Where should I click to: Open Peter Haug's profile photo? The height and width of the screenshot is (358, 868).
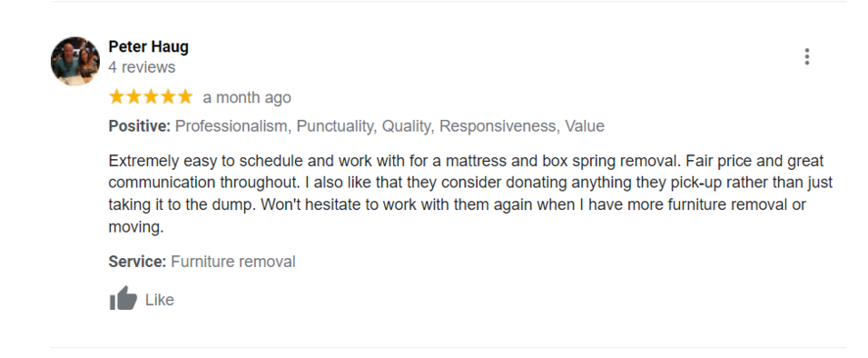pos(75,61)
